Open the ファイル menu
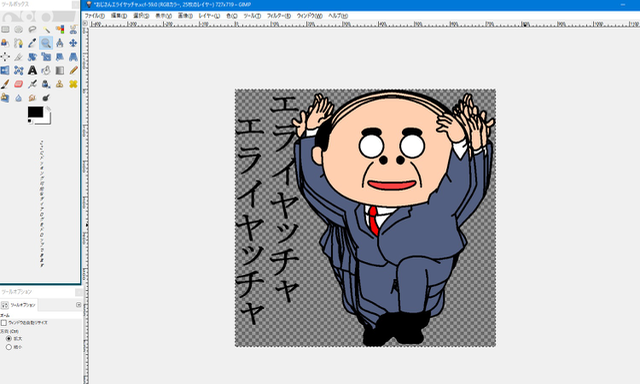 coord(94,16)
